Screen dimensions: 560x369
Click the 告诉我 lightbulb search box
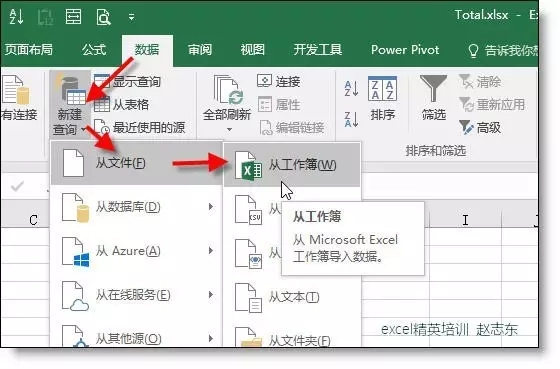(503, 51)
